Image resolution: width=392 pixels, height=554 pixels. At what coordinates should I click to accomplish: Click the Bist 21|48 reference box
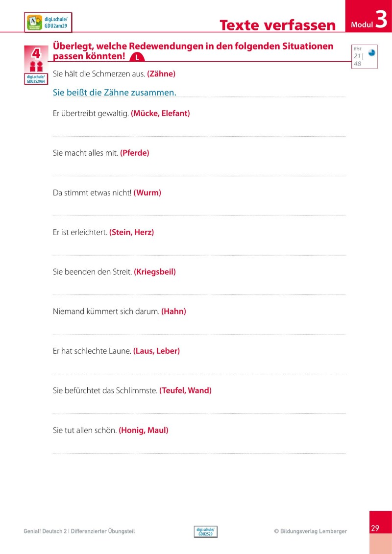(364, 56)
